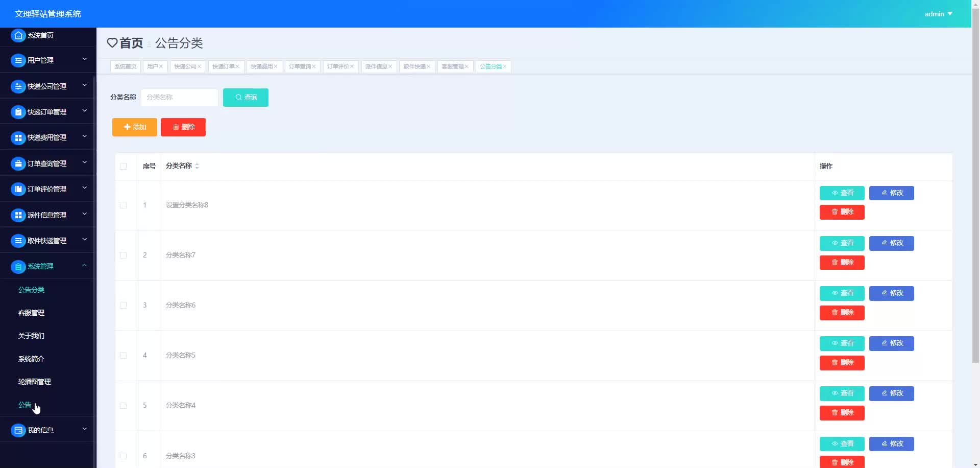Screen dimensions: 980x468
Task: Switch to the 系统首页 tab
Action: pyautogui.click(x=126, y=66)
